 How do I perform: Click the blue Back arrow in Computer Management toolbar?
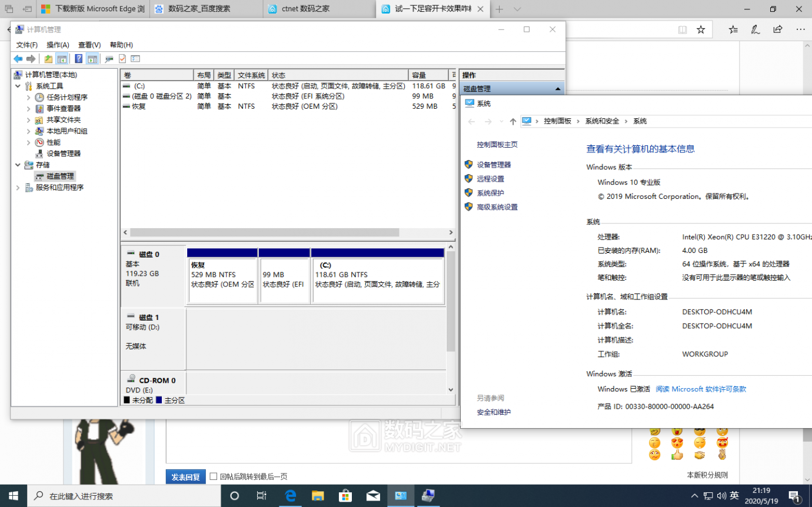click(x=18, y=59)
